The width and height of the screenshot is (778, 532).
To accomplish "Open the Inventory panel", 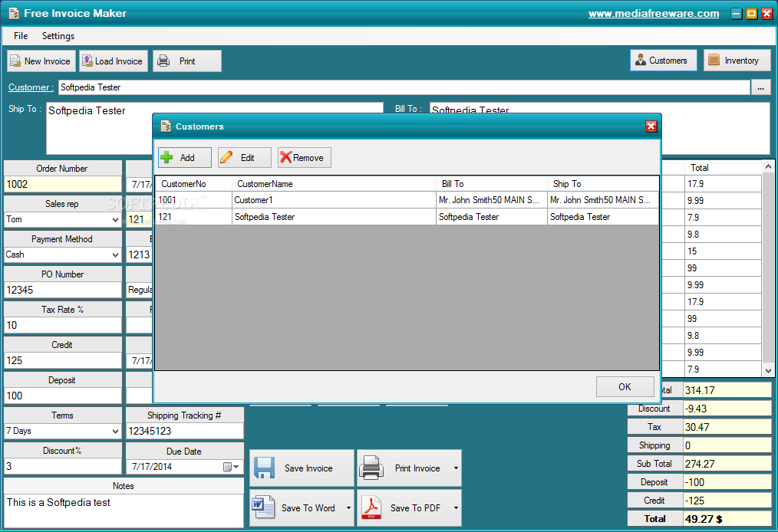I will (737, 61).
